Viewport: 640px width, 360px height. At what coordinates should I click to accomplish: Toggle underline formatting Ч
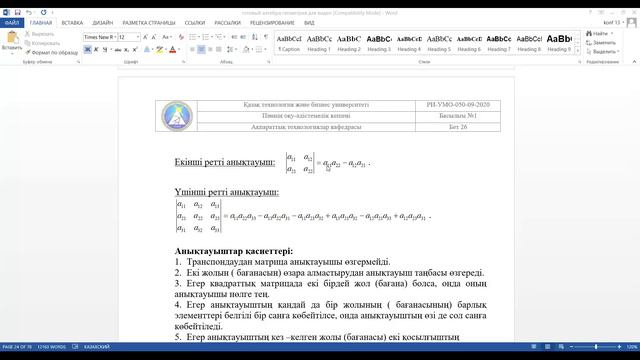pos(105,49)
